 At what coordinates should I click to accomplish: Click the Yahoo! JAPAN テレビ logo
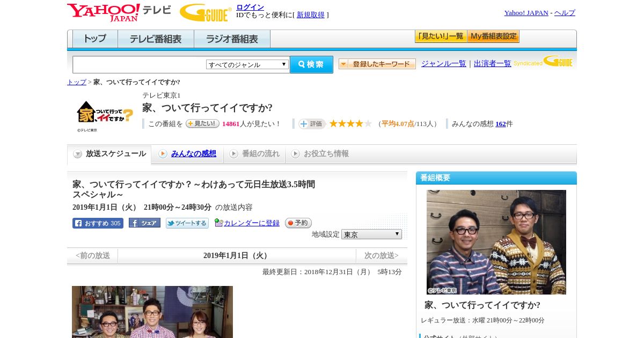(x=119, y=12)
